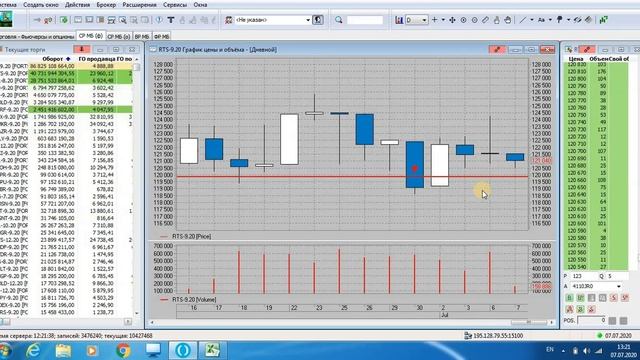Expand the line tool options arrow
Screen dimensions: 640x360
click(531, 20)
